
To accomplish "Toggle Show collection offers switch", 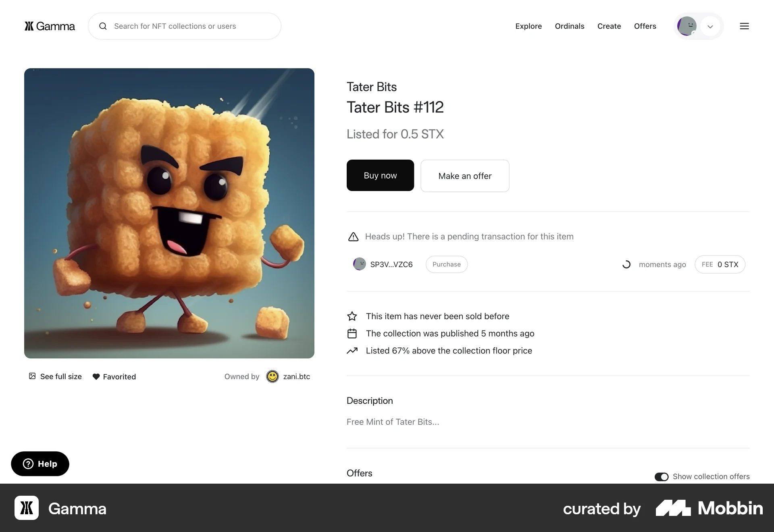I will (662, 477).
